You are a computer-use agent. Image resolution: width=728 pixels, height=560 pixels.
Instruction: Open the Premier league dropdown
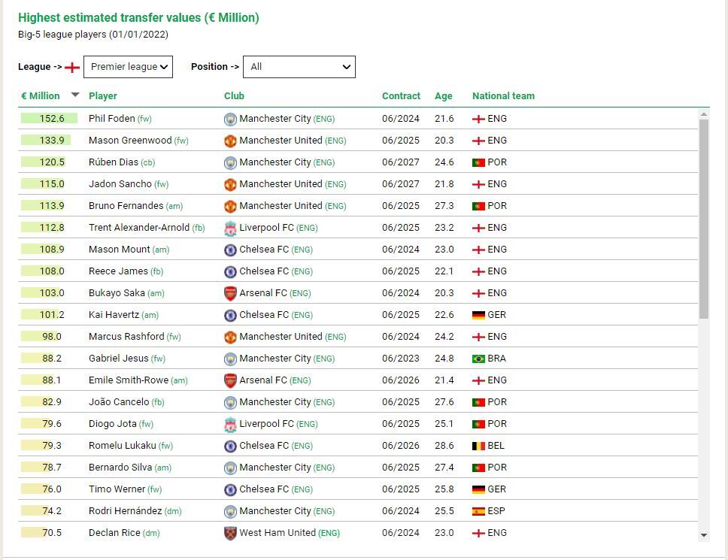pos(128,67)
